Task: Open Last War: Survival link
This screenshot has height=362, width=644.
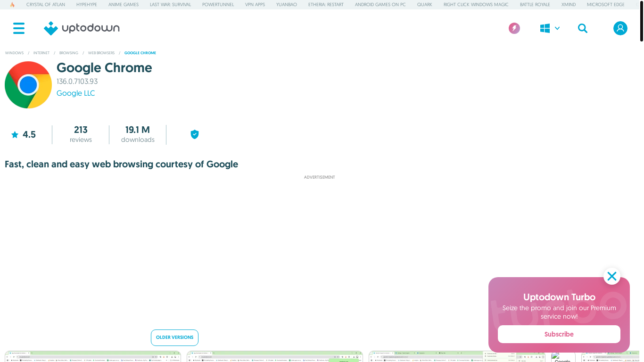Action: [x=170, y=5]
